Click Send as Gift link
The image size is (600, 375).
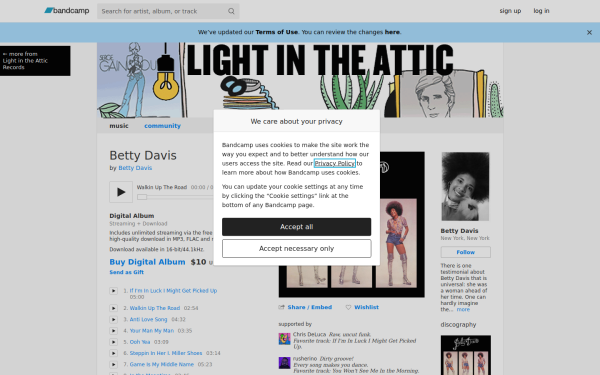(127, 272)
